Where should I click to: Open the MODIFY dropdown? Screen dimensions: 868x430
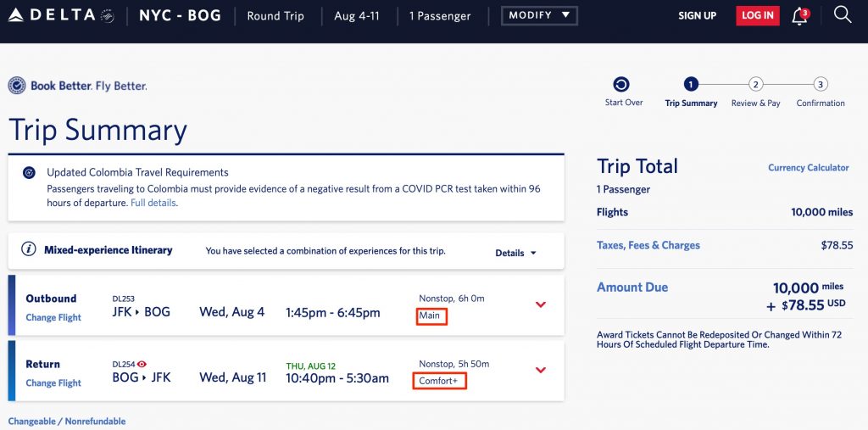(539, 15)
